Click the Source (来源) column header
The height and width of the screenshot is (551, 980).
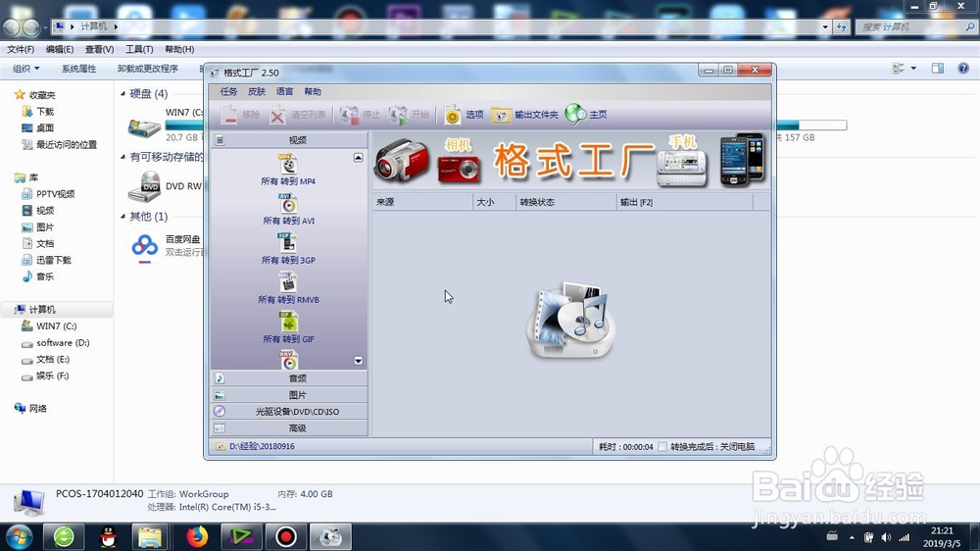(423, 202)
